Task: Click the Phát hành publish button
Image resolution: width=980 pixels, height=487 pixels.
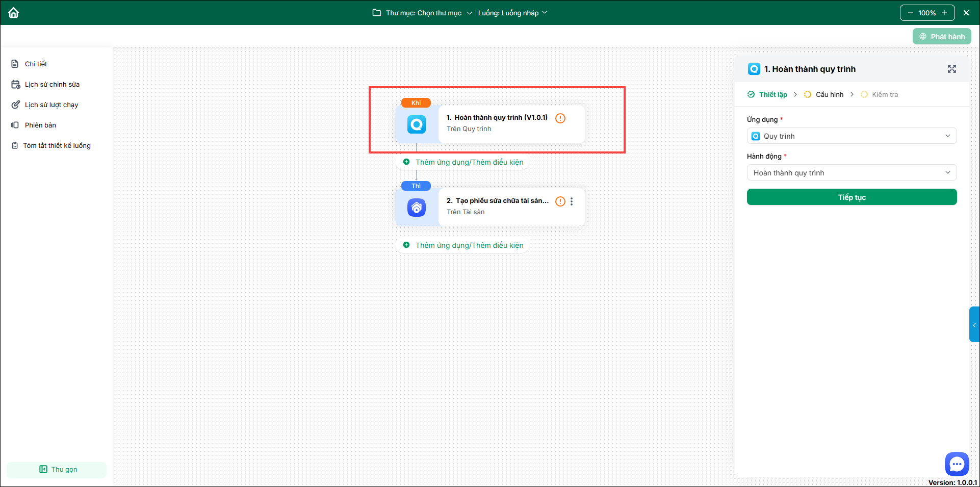Action: coord(942,36)
